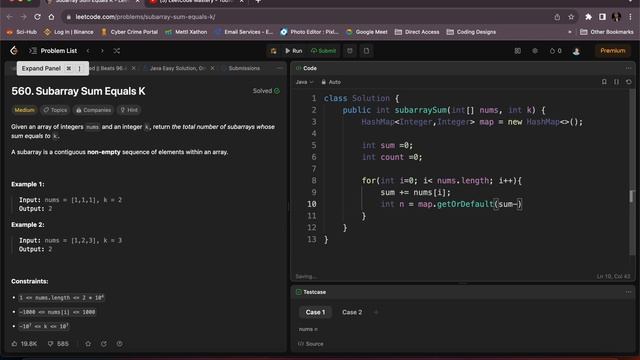Screen dimensions: 640x360
Task: Reveal the Hint
Action: (x=129, y=110)
